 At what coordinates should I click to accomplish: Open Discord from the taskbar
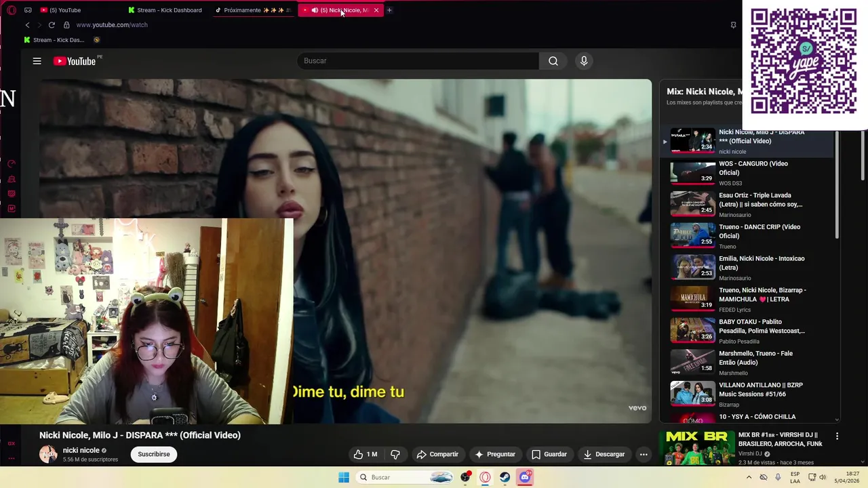tap(525, 477)
